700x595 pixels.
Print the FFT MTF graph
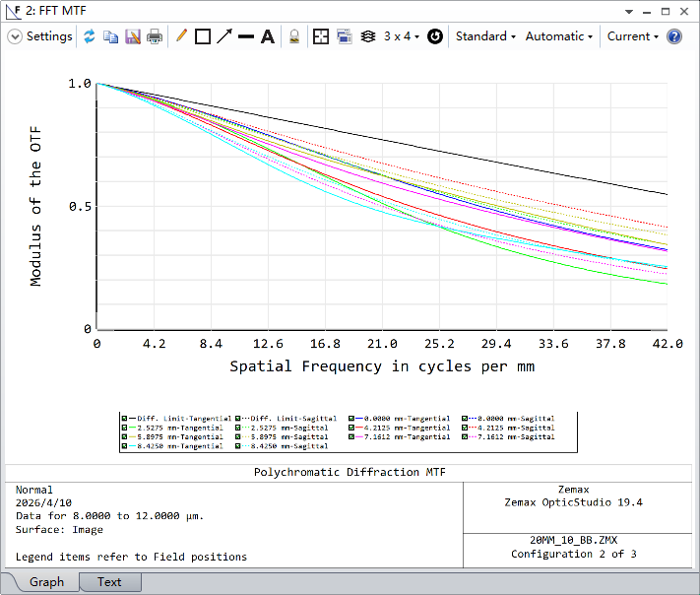[x=155, y=36]
